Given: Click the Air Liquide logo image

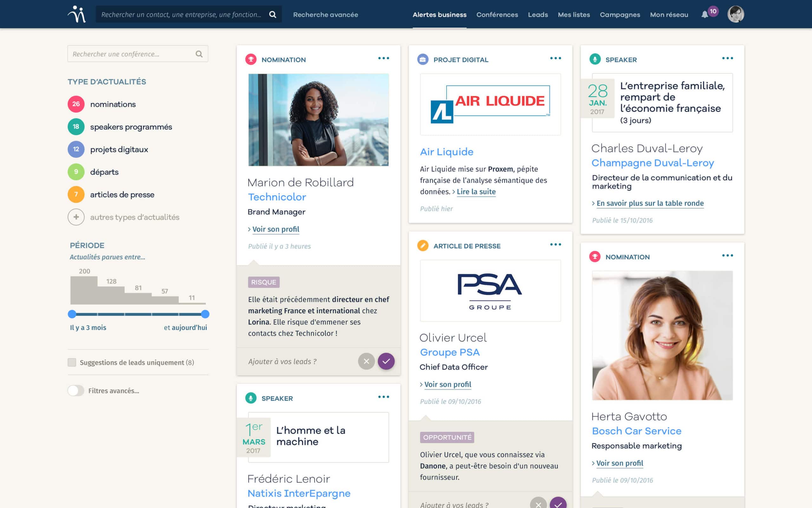Looking at the screenshot, I should click(x=490, y=104).
